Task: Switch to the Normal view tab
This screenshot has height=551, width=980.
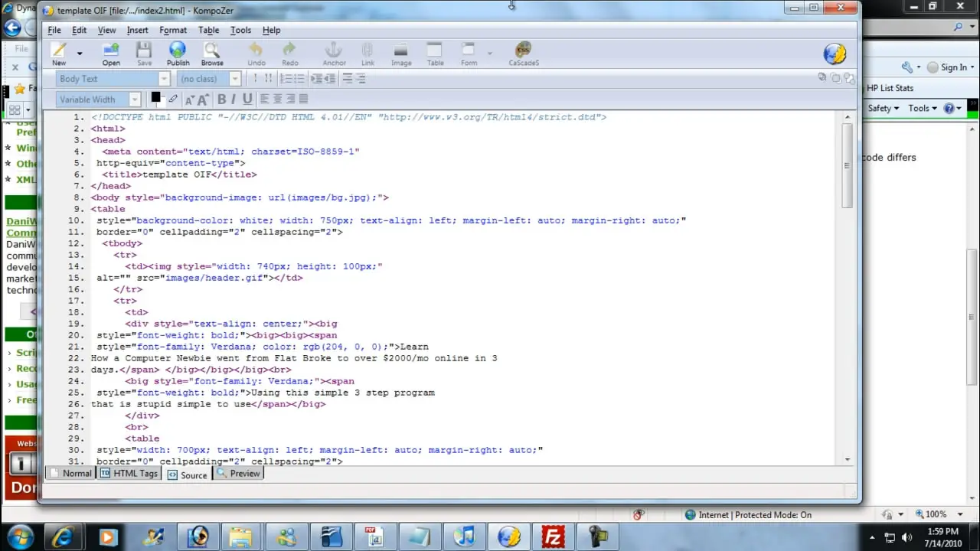Action: click(70, 474)
